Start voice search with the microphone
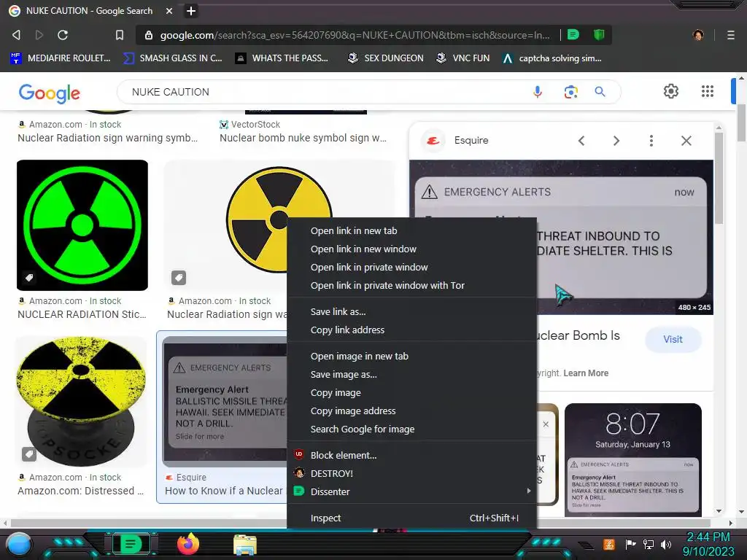The width and height of the screenshot is (747, 560). tap(538, 91)
